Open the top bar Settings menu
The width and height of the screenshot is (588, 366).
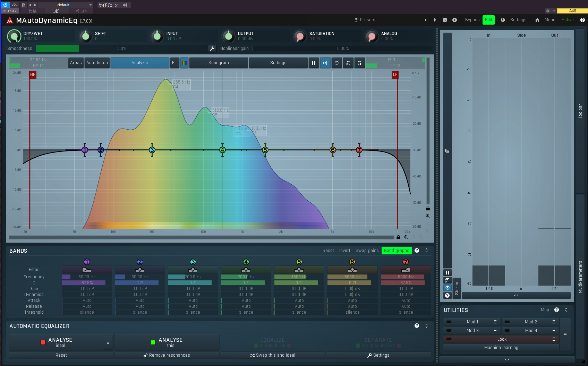518,20
